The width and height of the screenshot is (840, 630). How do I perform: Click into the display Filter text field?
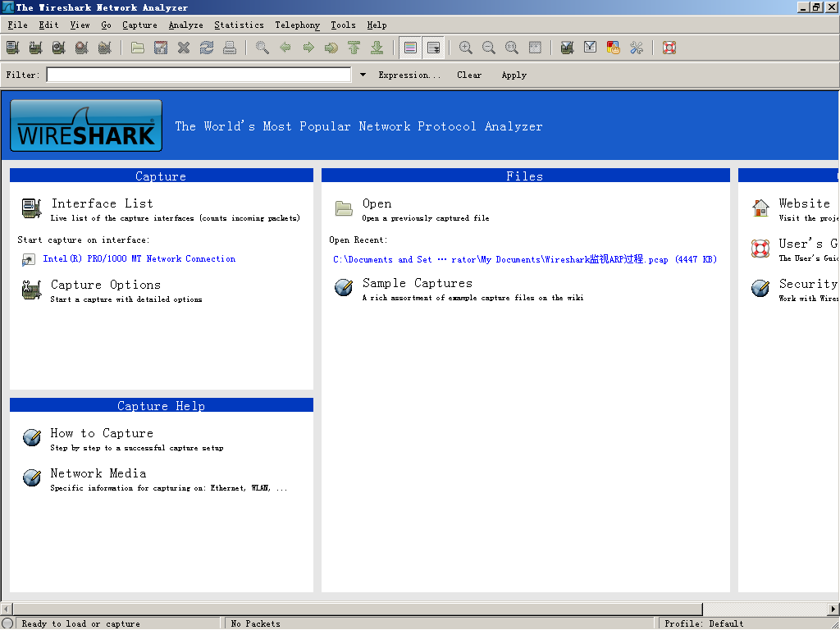(x=199, y=75)
